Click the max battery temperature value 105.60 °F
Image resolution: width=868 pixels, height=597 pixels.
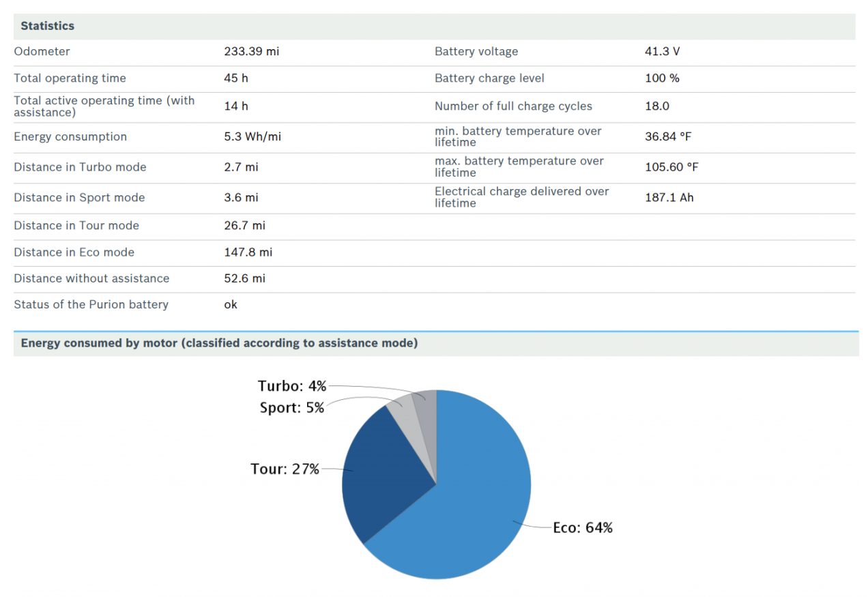click(x=671, y=167)
